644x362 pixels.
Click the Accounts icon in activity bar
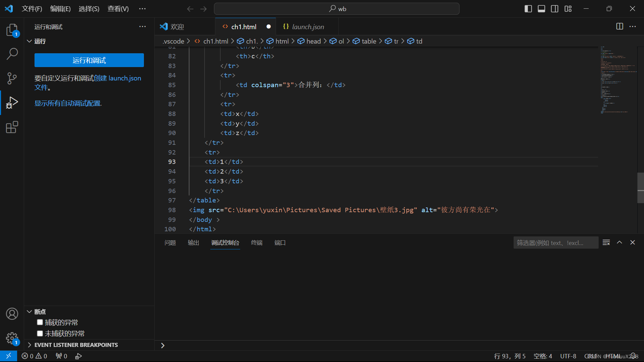12,314
